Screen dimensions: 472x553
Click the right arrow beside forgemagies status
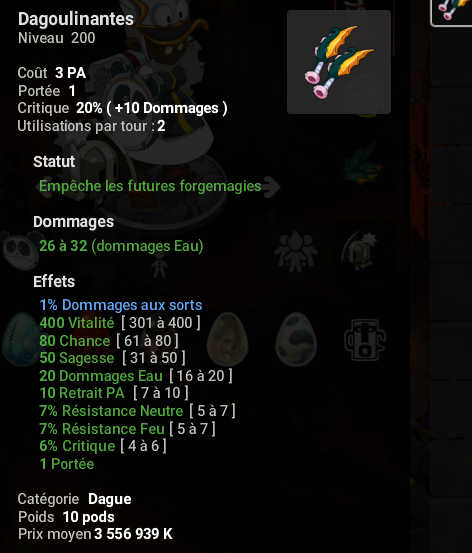[272, 186]
